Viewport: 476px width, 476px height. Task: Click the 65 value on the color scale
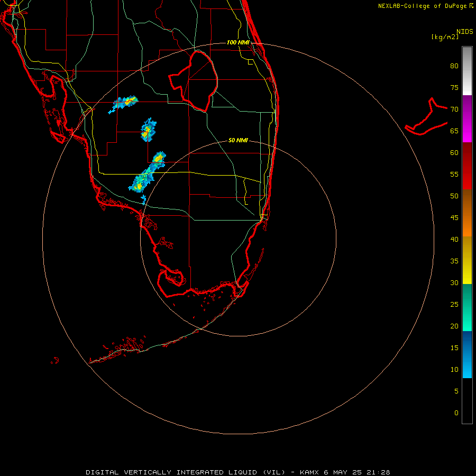(x=454, y=131)
